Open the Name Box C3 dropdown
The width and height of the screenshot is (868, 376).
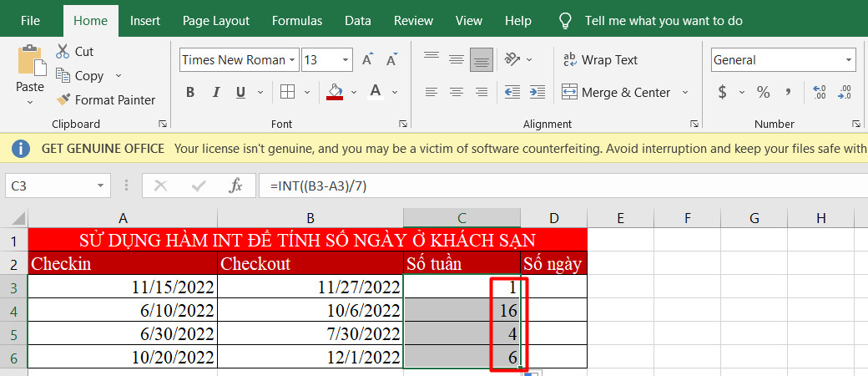pyautogui.click(x=100, y=185)
